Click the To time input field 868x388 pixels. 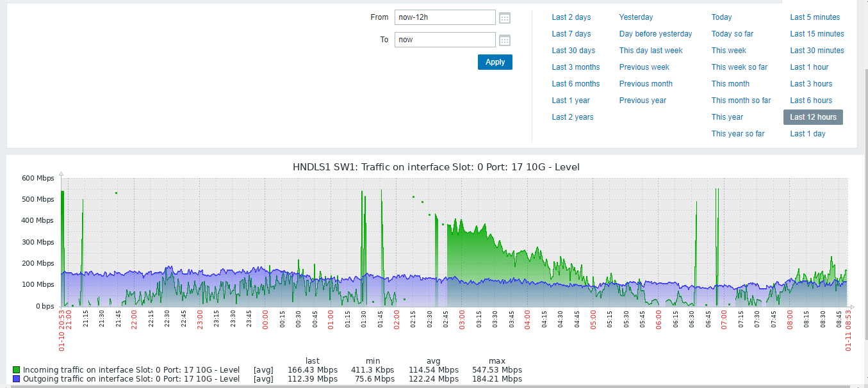tap(445, 40)
